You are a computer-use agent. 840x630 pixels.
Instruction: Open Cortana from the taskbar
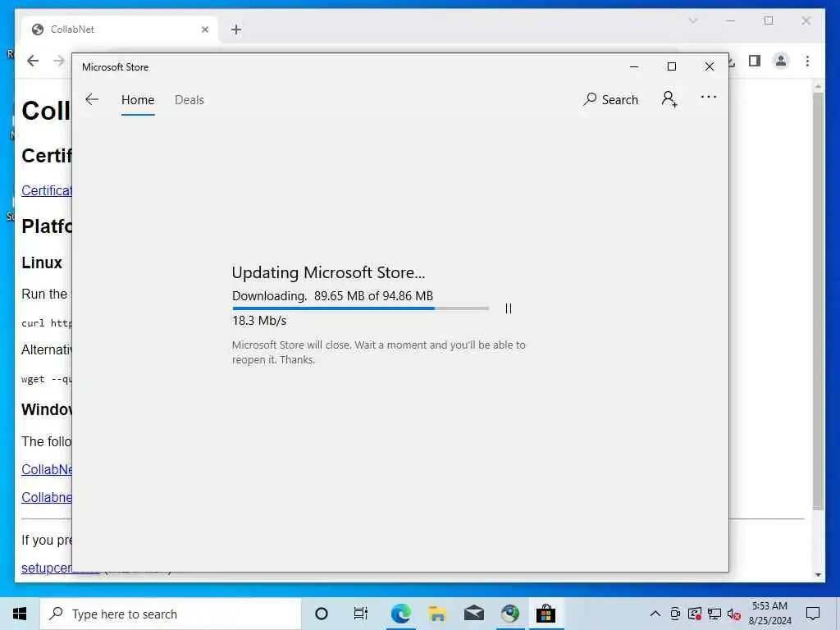tap(322, 614)
